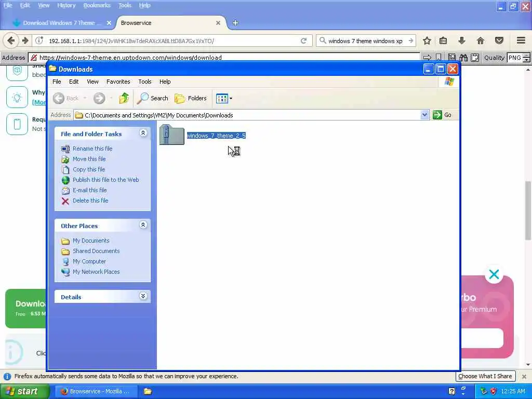Click Move this file
The width and height of the screenshot is (532, 399).
(89, 159)
